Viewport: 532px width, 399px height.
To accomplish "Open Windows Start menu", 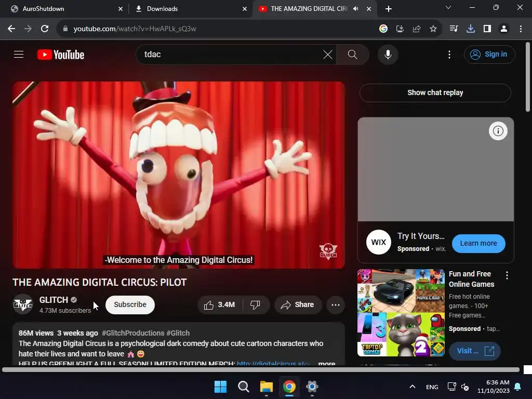I will [220, 387].
